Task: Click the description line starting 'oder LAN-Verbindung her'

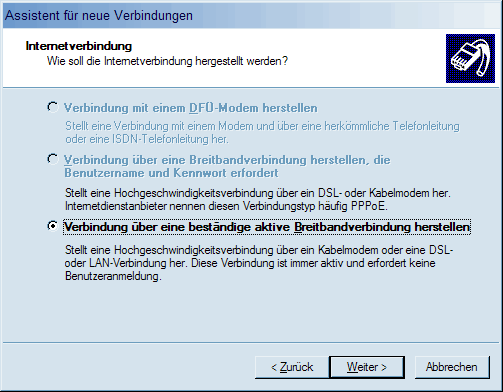Action: point(250,263)
